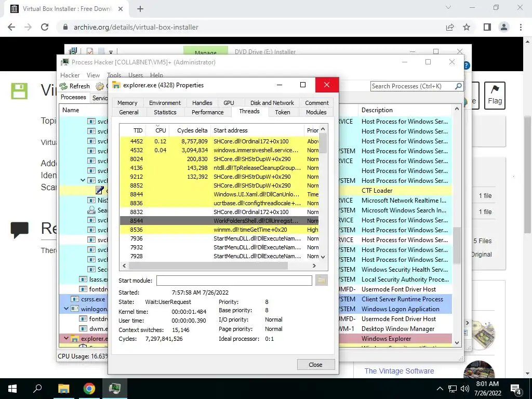
Task: Collapse the svchost node above CTF Loader
Action: [x=83, y=180]
